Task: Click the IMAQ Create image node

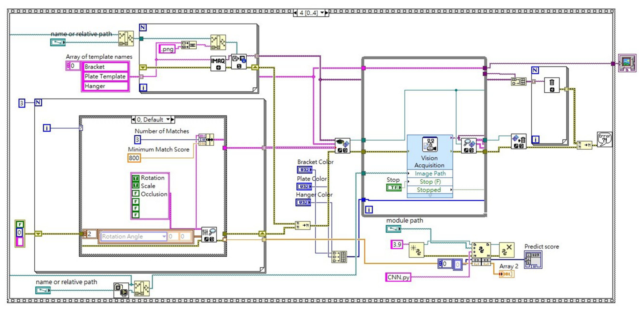Action: click(x=218, y=63)
